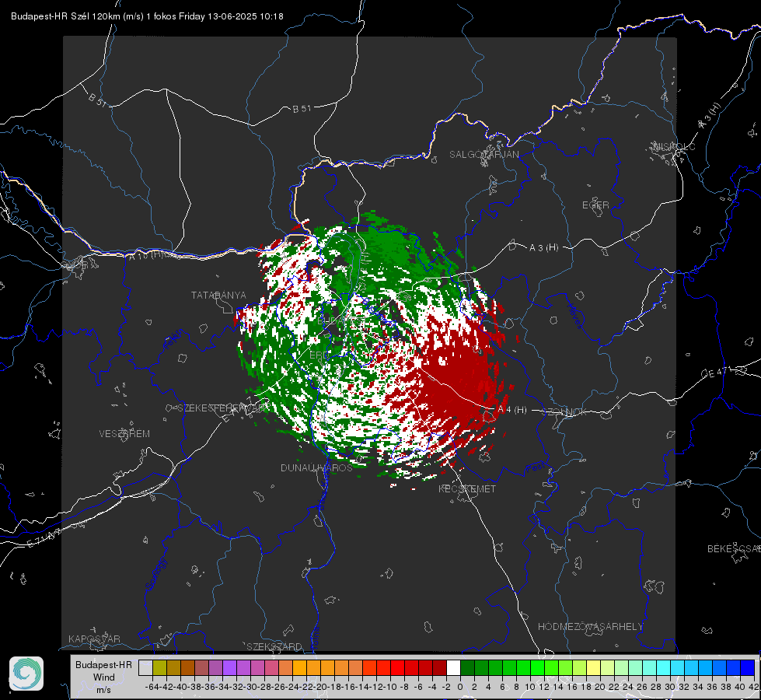Pick the bright purple swatch above -34
The height and width of the screenshot is (700, 761).
pos(229,667)
